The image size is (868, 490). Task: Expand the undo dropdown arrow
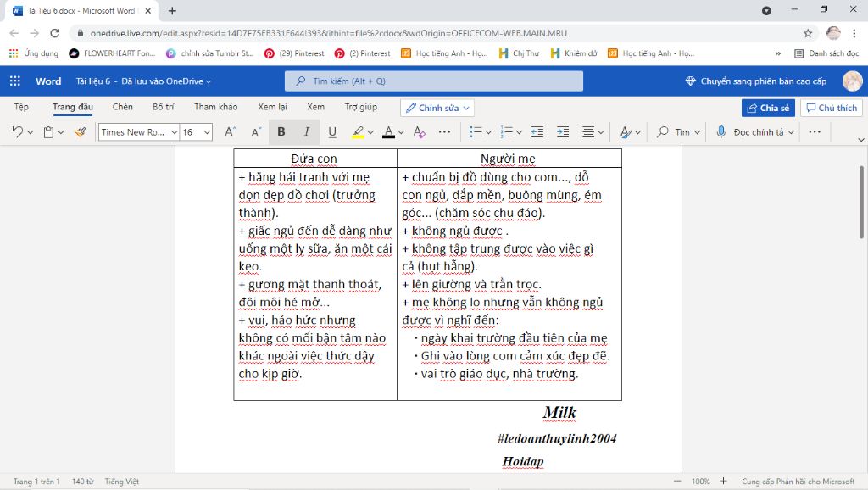(x=30, y=132)
